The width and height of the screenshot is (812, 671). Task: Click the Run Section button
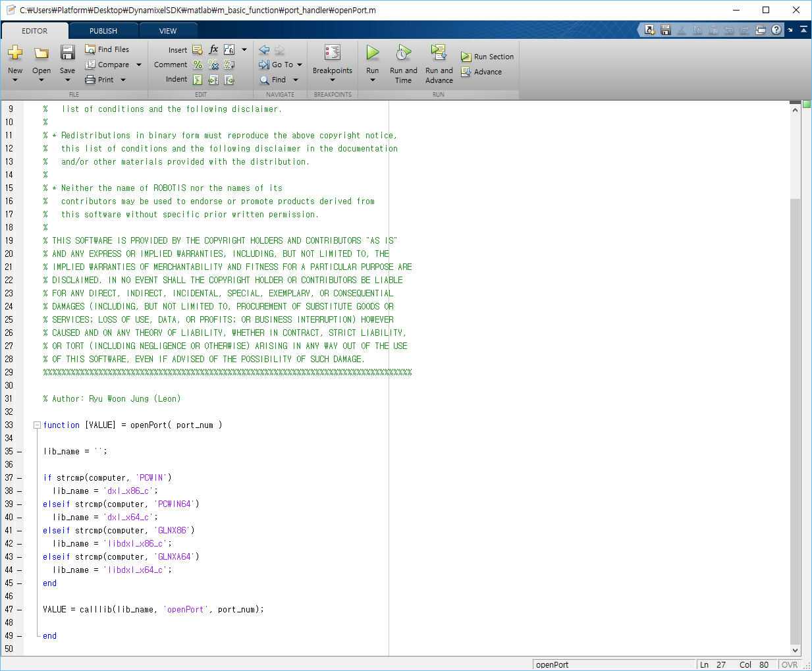[x=487, y=57]
